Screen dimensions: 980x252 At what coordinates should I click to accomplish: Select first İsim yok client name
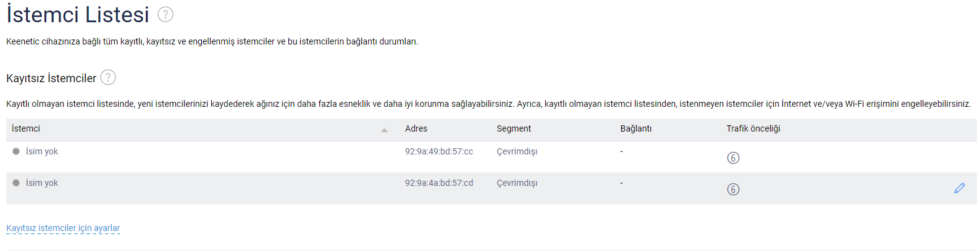[x=42, y=151]
